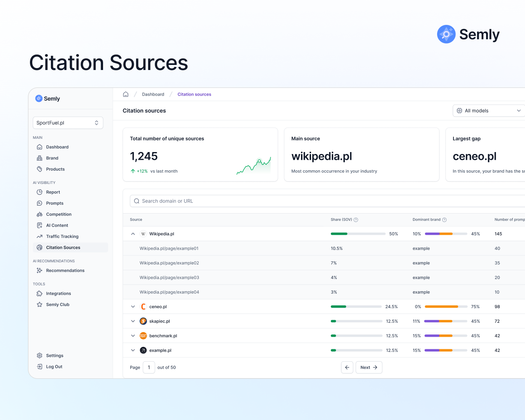
Task: Open Settings gear icon in sidebar
Action: tap(39, 355)
